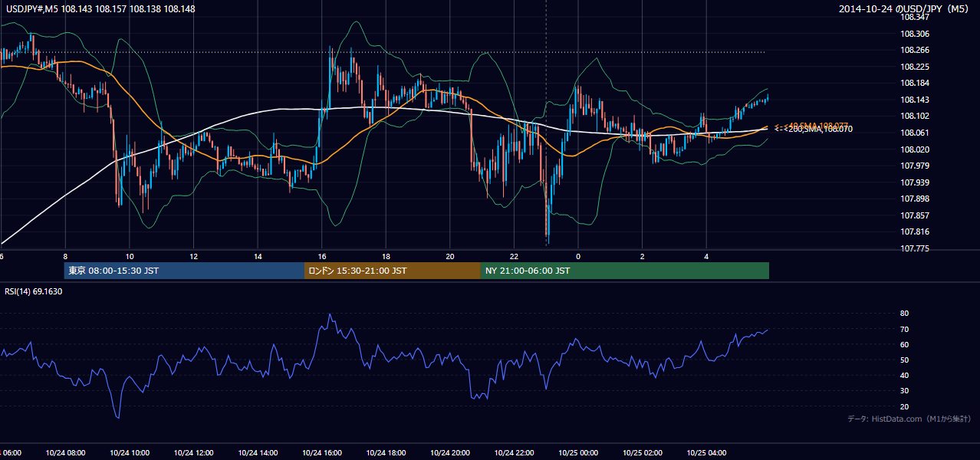Click price axis label 107.857
980x460 pixels.
[x=914, y=215]
